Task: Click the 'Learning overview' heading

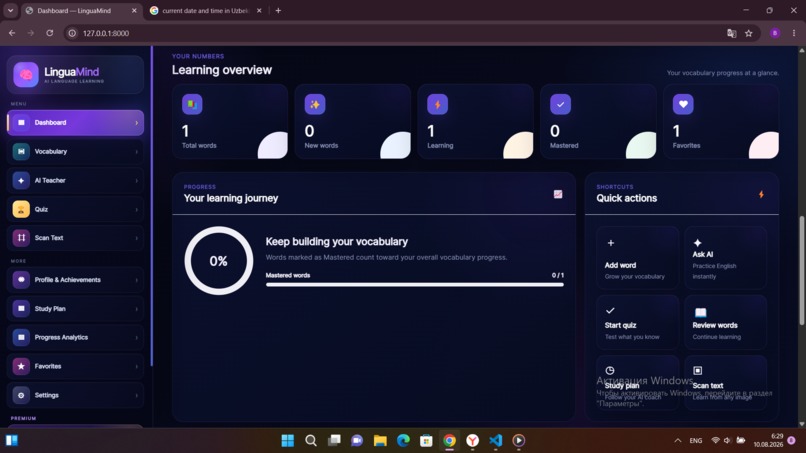Action: pos(222,70)
